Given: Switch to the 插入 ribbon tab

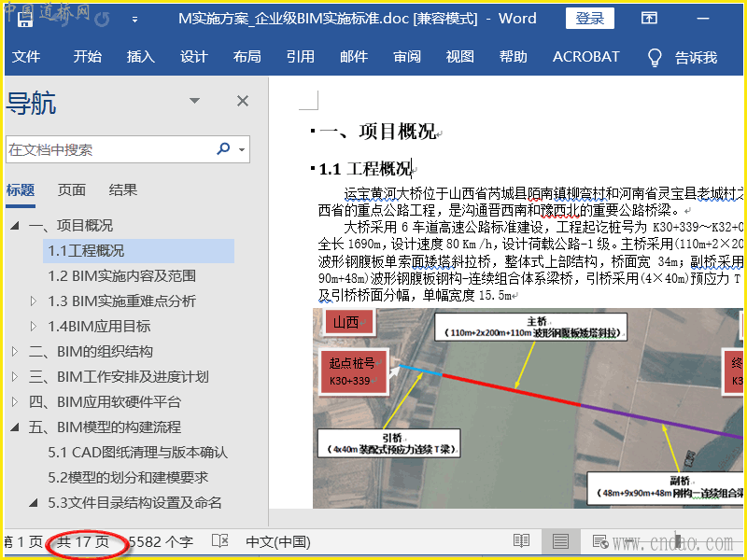Looking at the screenshot, I should tap(141, 57).
